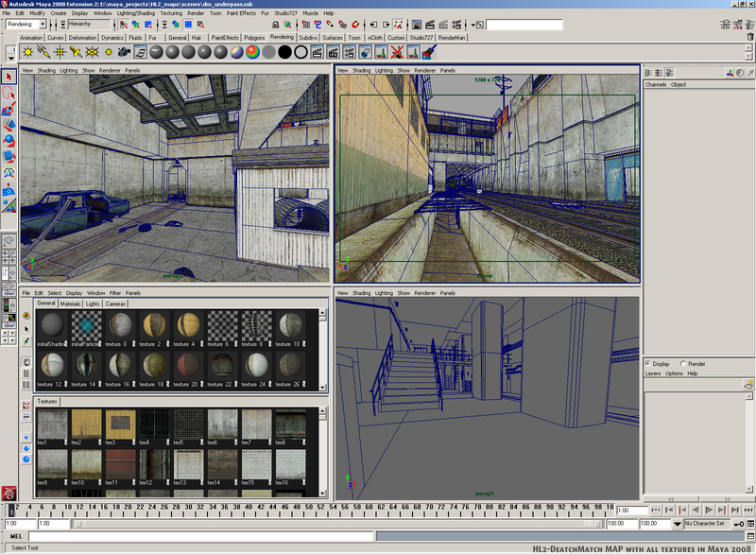This screenshot has height=555, width=756.
Task: Open the Render View window icon
Action: coord(417,25)
